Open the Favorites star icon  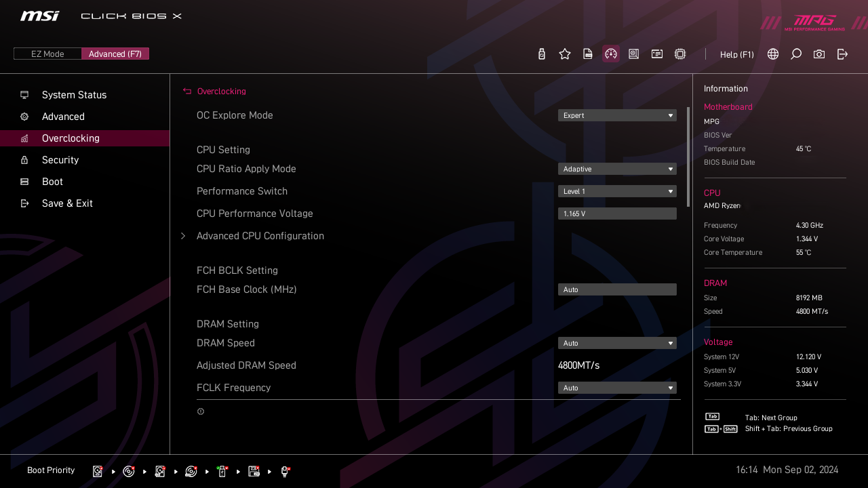(x=565, y=54)
